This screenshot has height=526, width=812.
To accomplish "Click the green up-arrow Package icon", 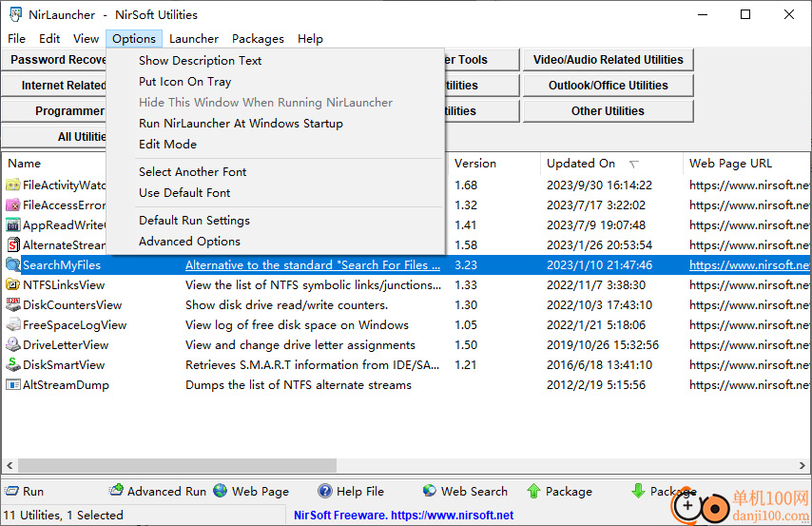I will coord(534,491).
